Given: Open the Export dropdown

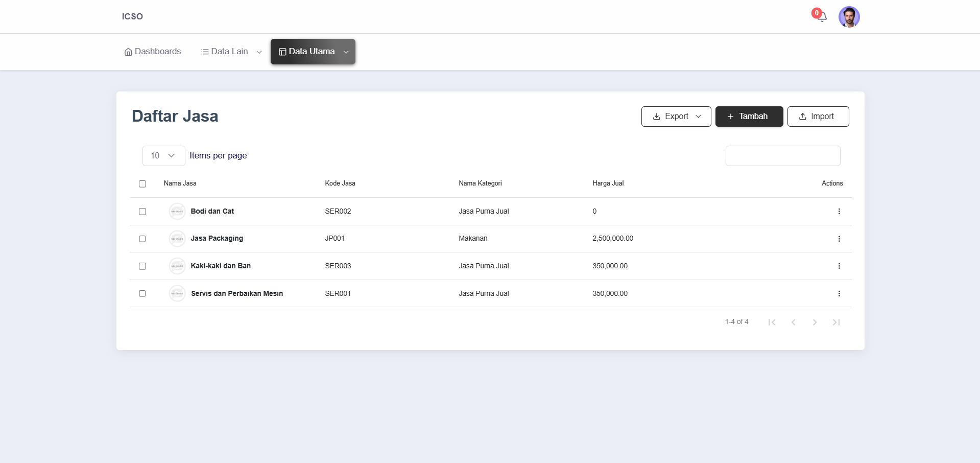Looking at the screenshot, I should 676,117.
